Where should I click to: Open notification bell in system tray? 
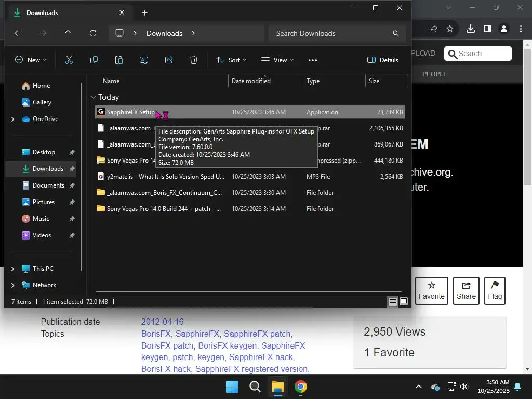(x=518, y=387)
